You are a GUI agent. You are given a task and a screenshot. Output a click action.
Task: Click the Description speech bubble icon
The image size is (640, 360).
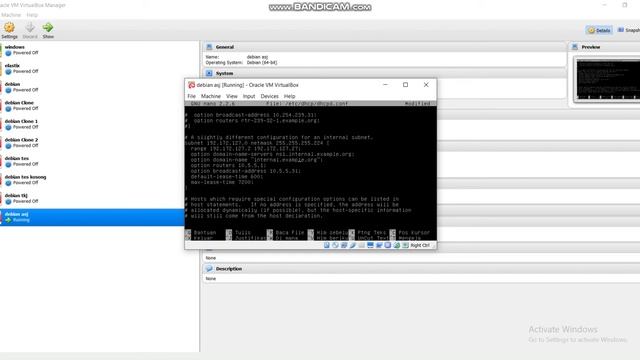coord(209,269)
